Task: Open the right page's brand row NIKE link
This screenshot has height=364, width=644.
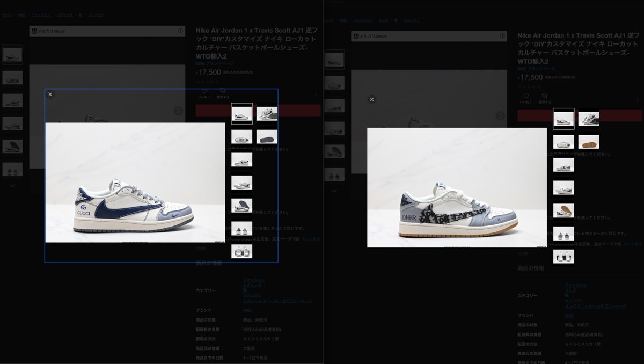Action: 569,316
